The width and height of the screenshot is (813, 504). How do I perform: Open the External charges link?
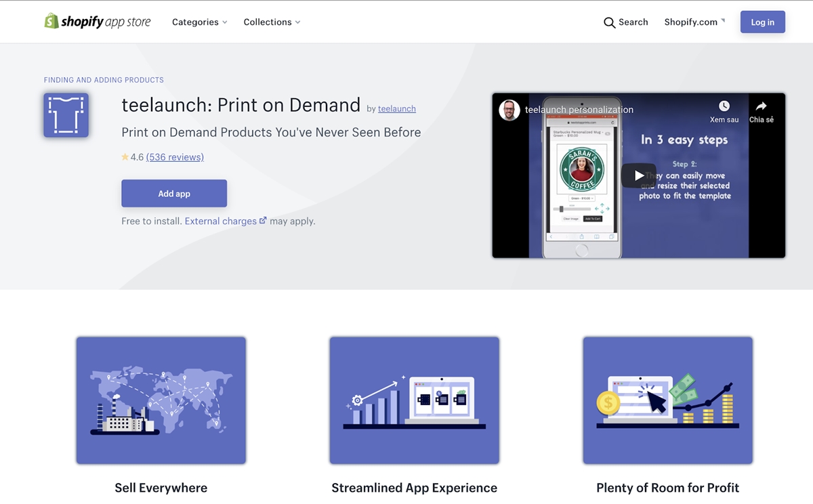(x=221, y=221)
